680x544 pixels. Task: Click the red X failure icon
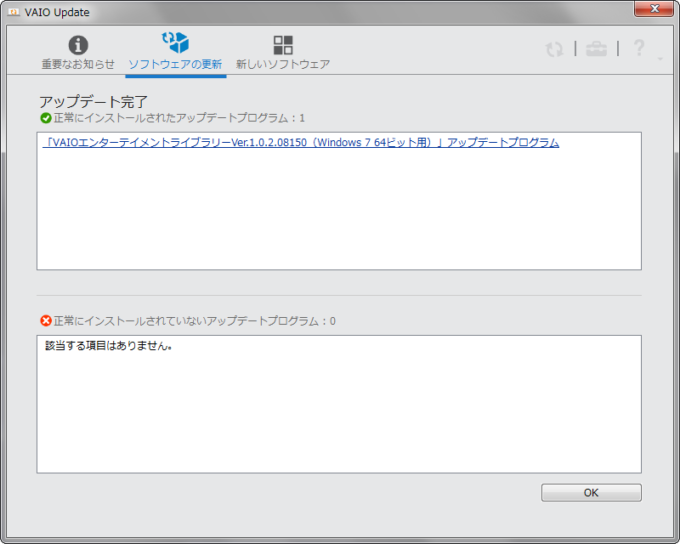tap(45, 321)
